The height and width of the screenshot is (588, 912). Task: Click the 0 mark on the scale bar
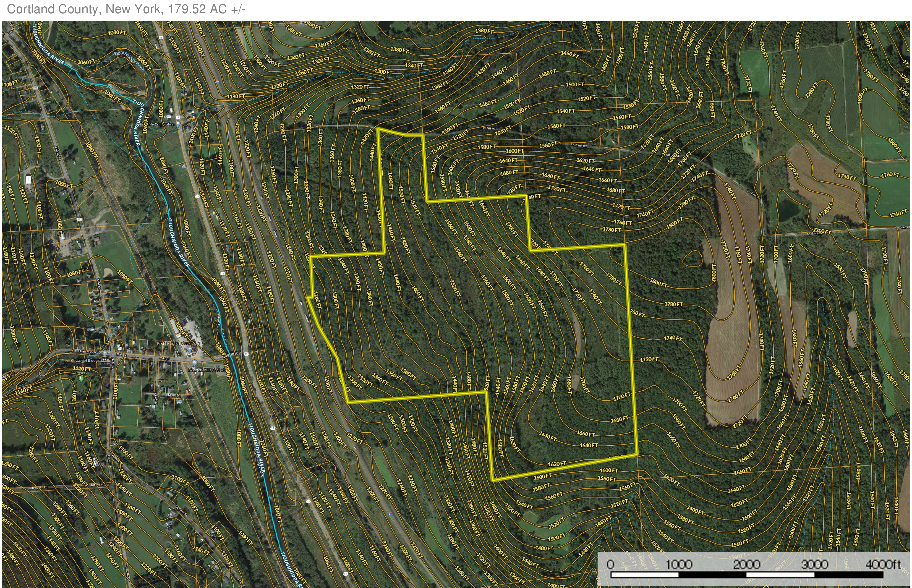(610, 564)
